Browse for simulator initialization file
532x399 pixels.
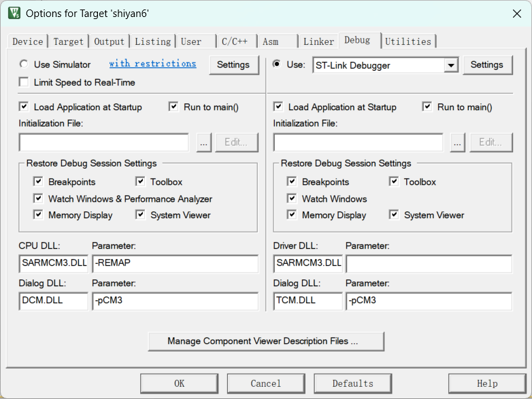tap(203, 142)
